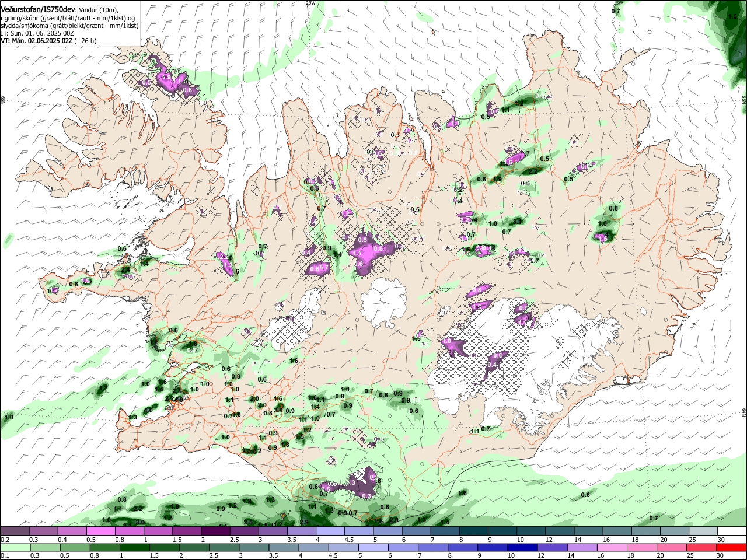The image size is (747, 560).
Task: Pick the bright pink 0.5–0.8 snow swatch
Action: [100, 531]
